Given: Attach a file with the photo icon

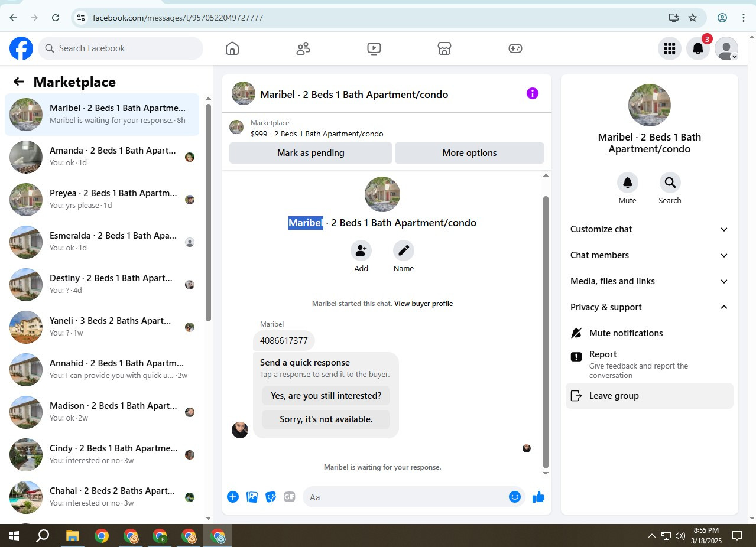Looking at the screenshot, I should coord(252,497).
